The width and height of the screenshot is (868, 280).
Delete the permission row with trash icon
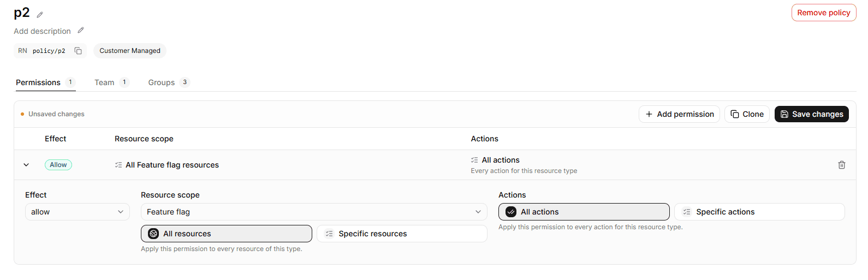click(842, 165)
